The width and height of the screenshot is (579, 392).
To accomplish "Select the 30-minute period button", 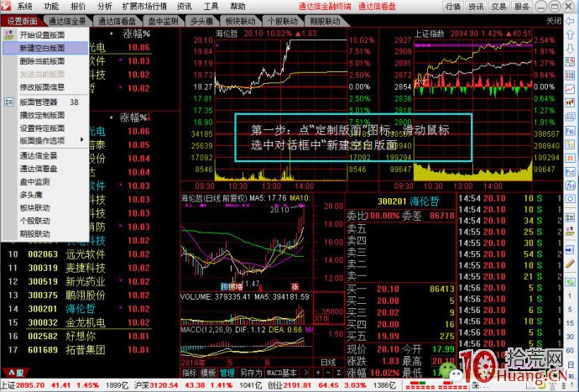I will coord(570,337).
